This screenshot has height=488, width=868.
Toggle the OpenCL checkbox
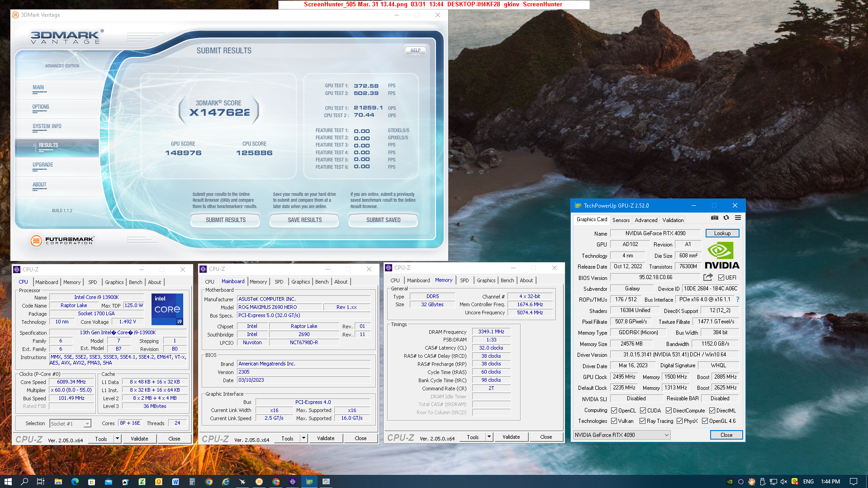click(614, 411)
